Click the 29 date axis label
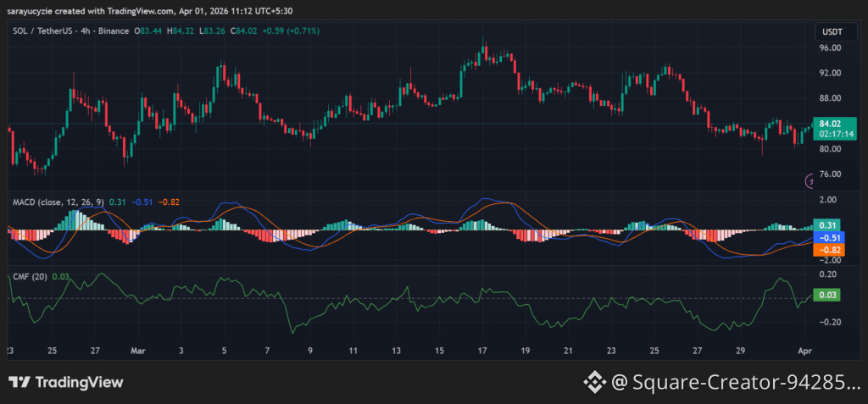 tap(741, 351)
